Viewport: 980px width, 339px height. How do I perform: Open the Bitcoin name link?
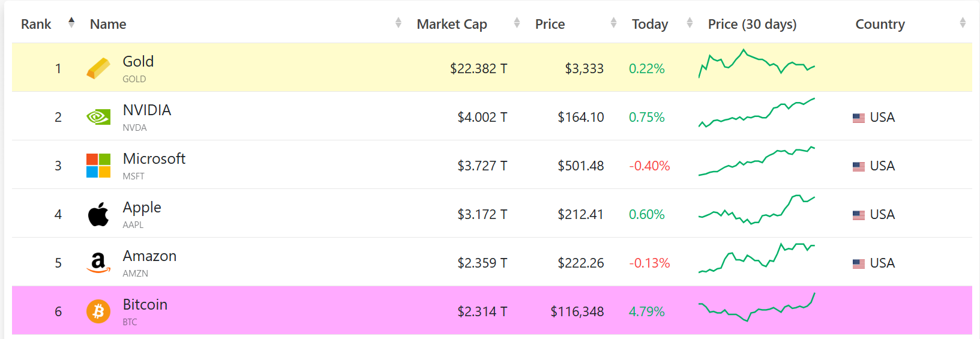tap(145, 305)
